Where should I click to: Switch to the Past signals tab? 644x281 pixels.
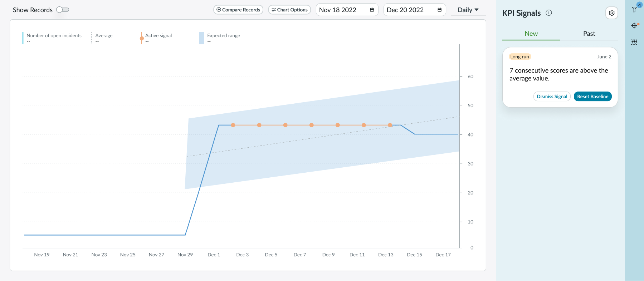589,34
